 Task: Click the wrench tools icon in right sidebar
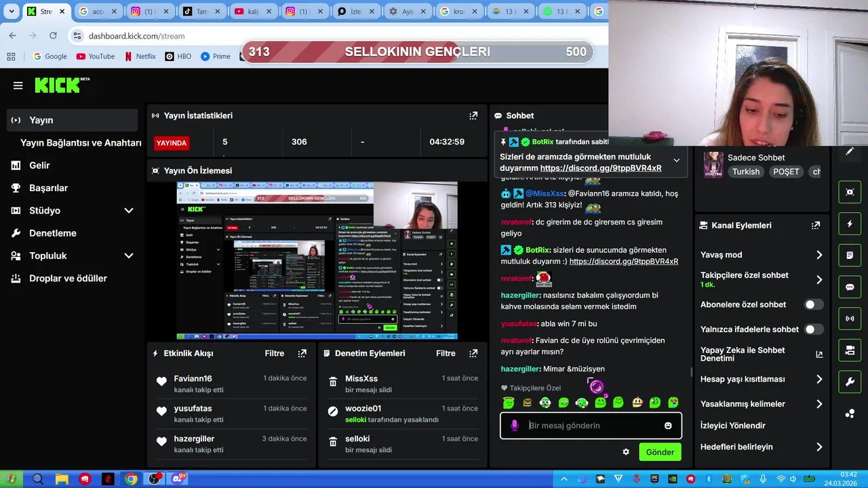(850, 382)
